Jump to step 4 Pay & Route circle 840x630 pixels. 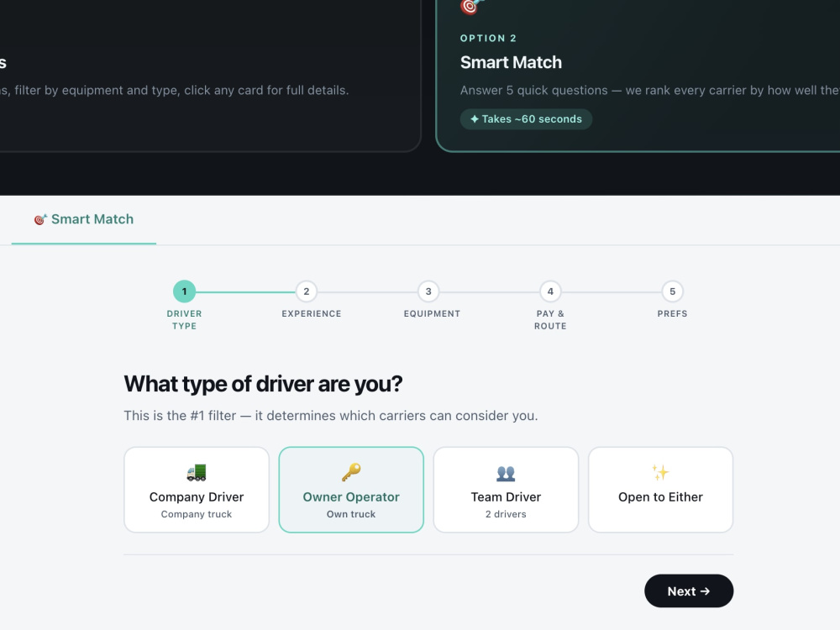(550, 291)
